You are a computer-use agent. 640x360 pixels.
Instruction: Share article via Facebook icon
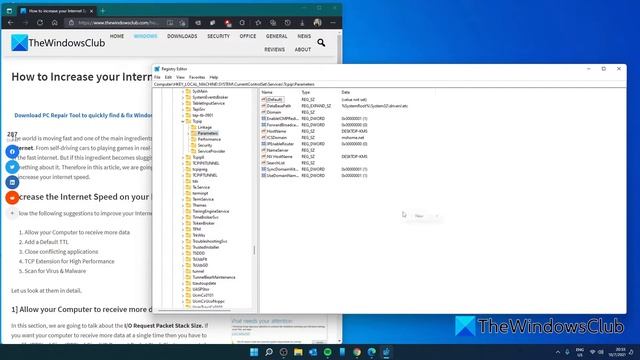pyautogui.click(x=12, y=151)
